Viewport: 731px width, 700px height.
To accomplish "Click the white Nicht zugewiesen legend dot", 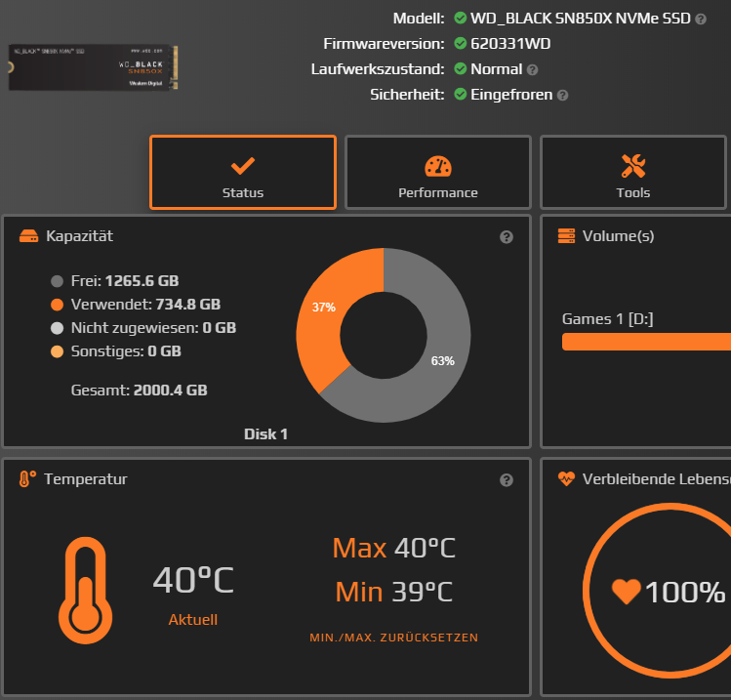I will tap(57, 328).
